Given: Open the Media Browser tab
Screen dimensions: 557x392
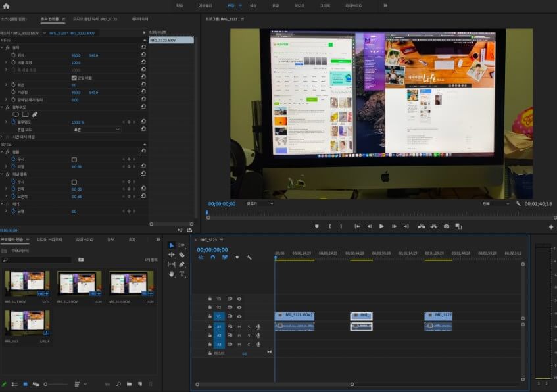Looking at the screenshot, I should [49, 240].
